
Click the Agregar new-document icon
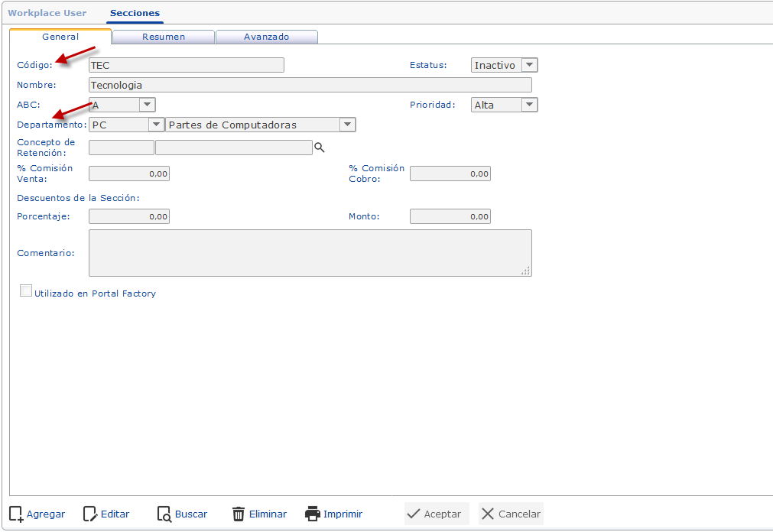(16, 514)
